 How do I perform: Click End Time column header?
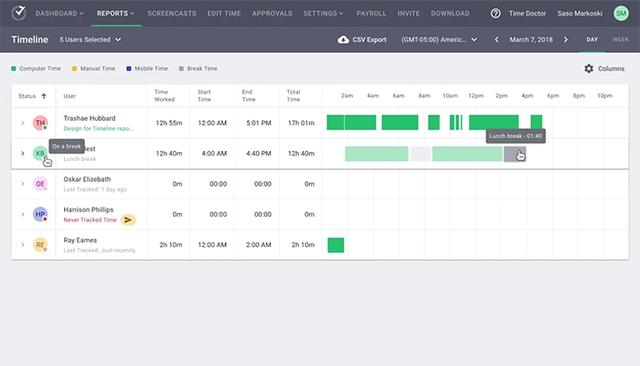point(249,96)
